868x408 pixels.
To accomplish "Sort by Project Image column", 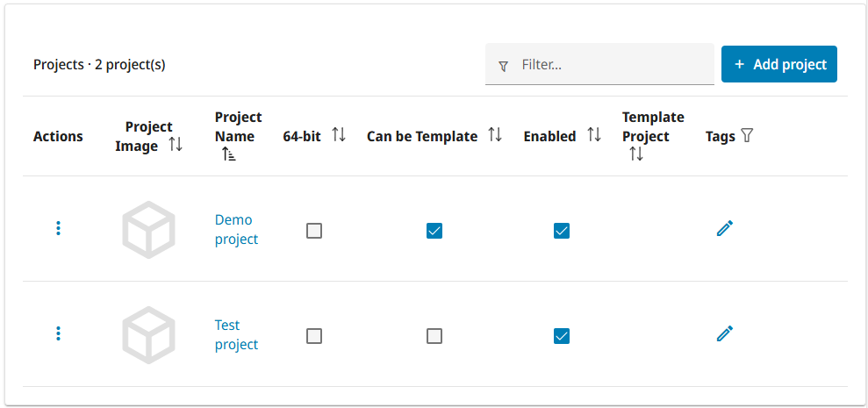I will click(x=176, y=146).
